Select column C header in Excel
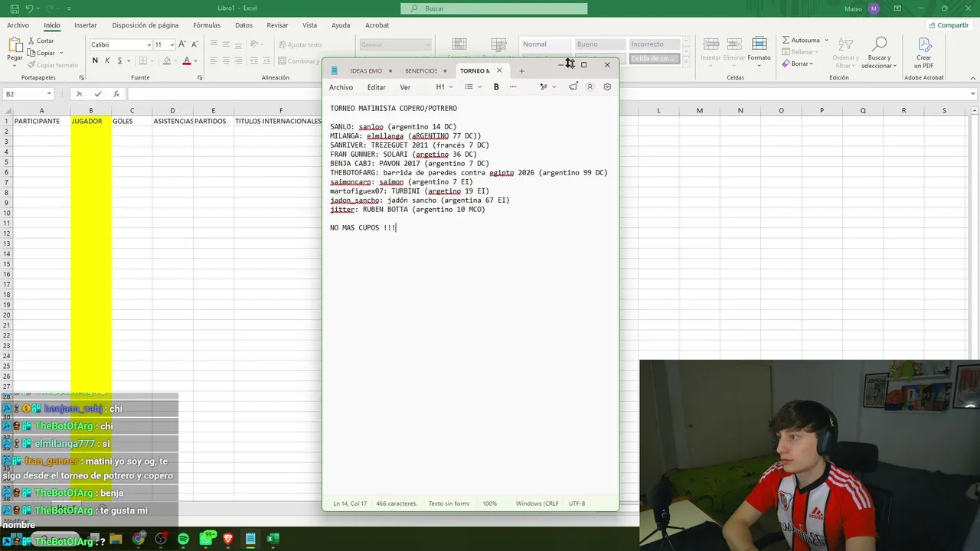Viewport: 980px width, 551px height. (132, 110)
